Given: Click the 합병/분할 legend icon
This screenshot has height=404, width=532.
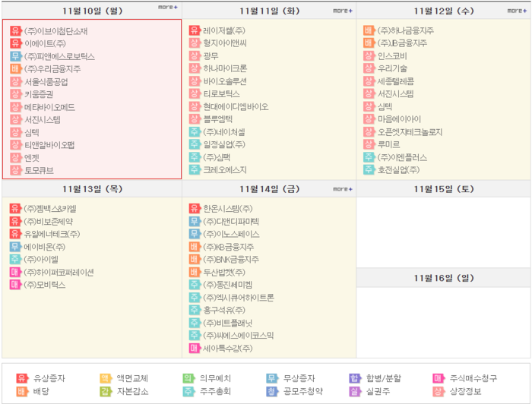Looking at the screenshot, I should [x=354, y=378].
